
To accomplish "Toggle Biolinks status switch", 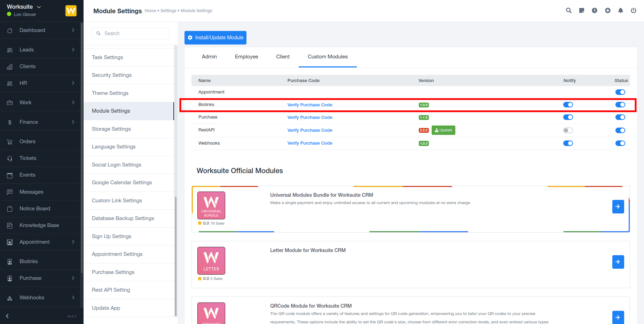I will pos(620,105).
